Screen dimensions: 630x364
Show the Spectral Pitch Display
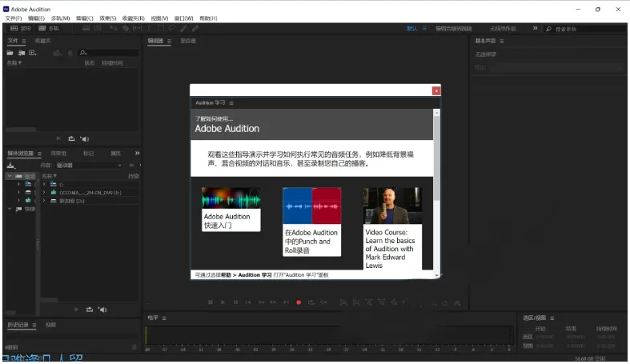coord(98,29)
